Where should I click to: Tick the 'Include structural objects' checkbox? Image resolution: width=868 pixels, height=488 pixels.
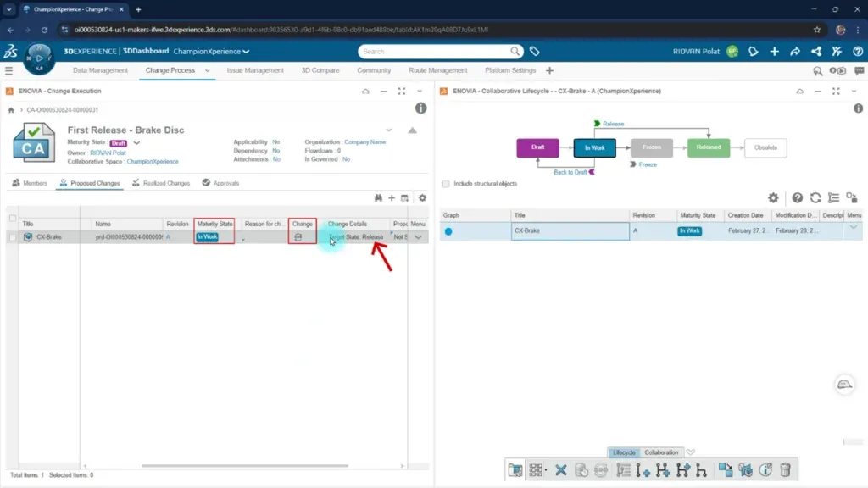(446, 184)
